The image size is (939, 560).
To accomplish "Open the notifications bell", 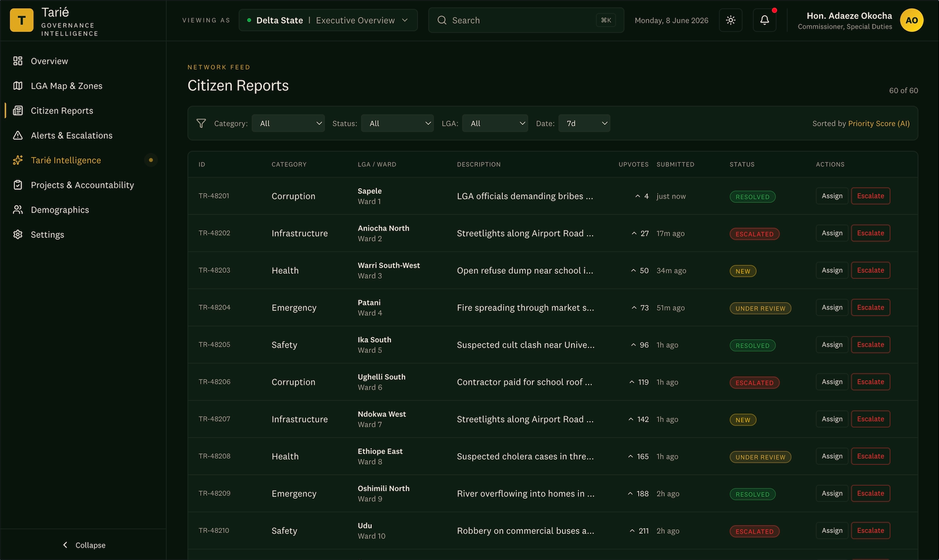I will pos(764,20).
